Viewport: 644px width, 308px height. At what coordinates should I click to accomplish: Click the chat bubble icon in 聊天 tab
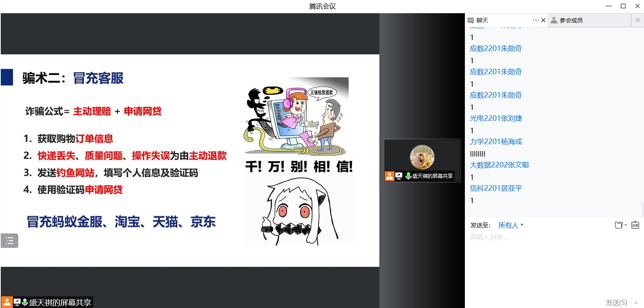[x=471, y=21]
